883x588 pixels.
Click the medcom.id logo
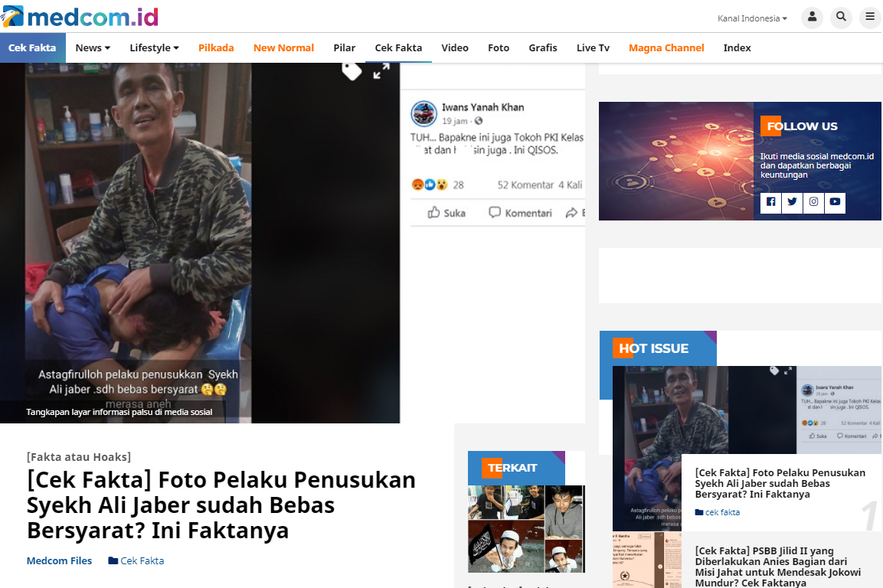(x=80, y=16)
